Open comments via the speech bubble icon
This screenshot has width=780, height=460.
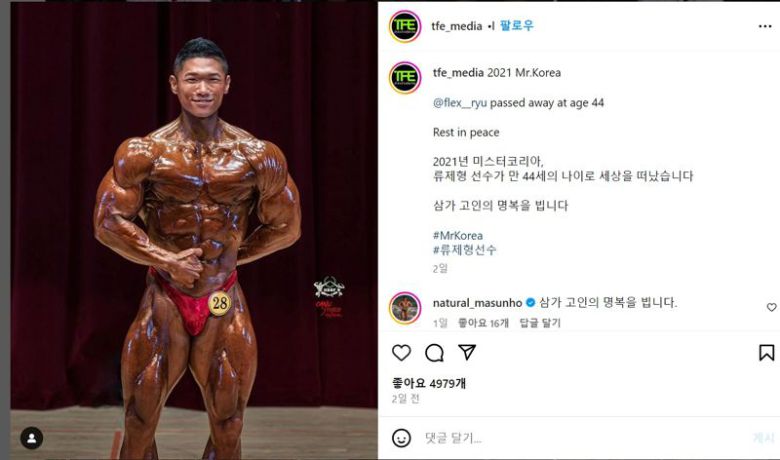coord(434,353)
